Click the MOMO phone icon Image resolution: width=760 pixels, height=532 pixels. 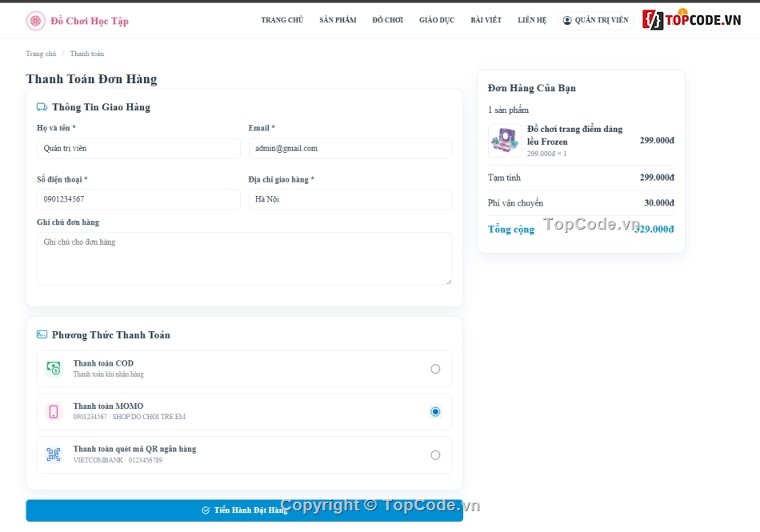tap(54, 411)
